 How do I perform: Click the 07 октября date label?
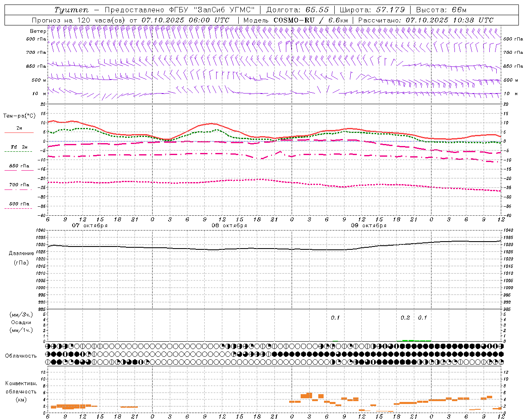tap(90, 226)
